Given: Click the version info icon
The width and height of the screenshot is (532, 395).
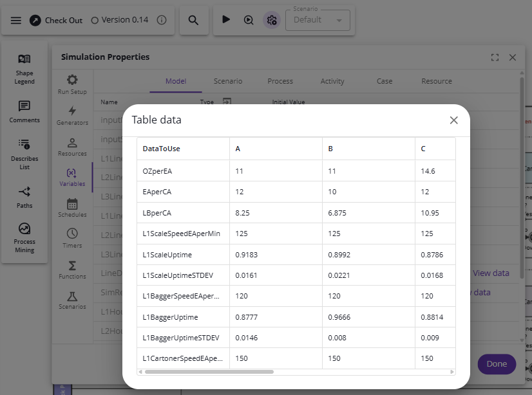Looking at the screenshot, I should (x=162, y=20).
